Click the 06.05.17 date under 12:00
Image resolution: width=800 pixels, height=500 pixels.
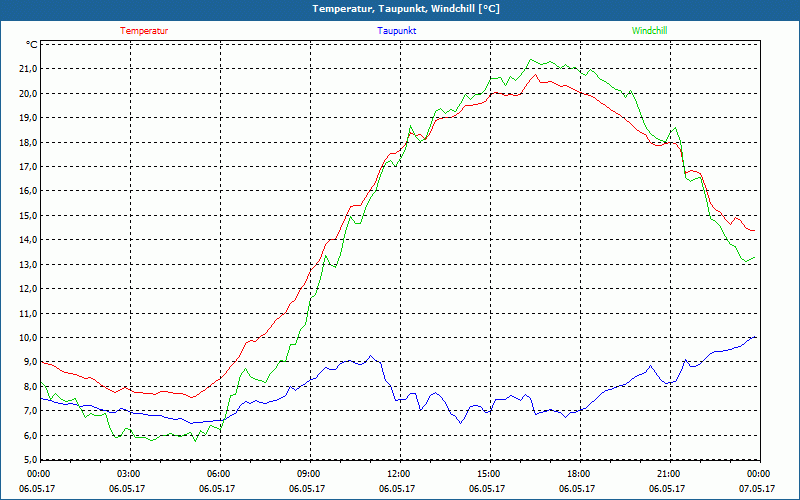(x=397, y=488)
